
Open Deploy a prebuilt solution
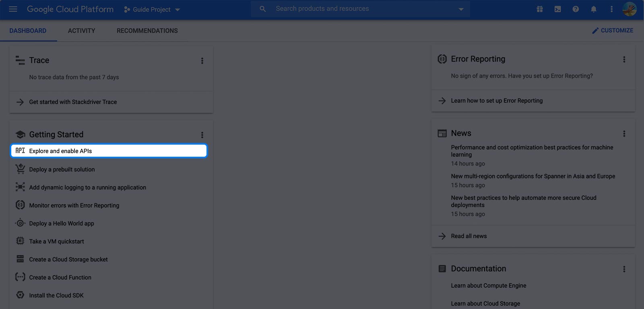[62, 170]
